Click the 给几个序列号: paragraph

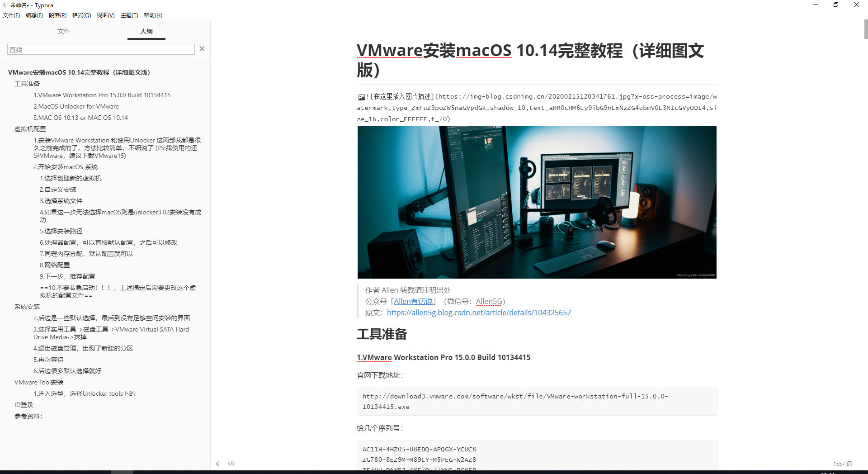pos(380,428)
